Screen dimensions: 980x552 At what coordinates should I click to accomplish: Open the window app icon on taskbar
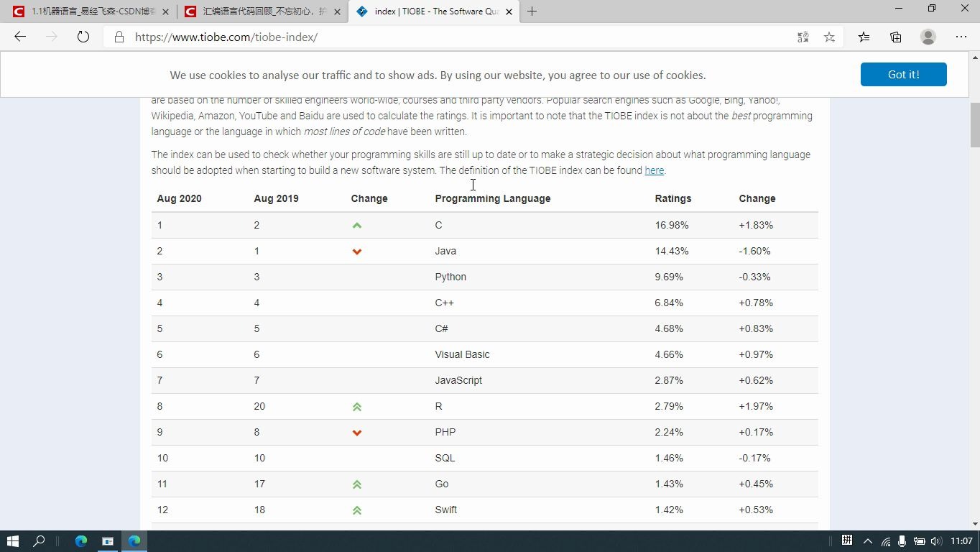[x=108, y=541]
